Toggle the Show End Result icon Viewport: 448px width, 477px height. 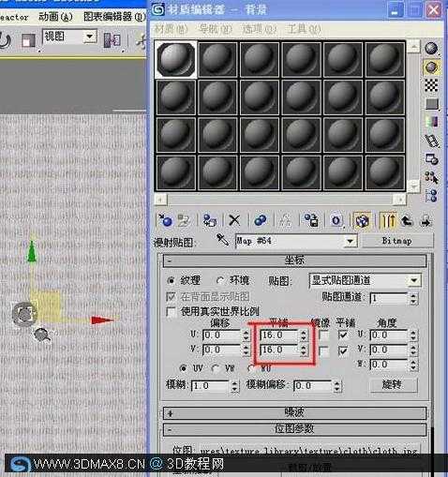coord(388,221)
